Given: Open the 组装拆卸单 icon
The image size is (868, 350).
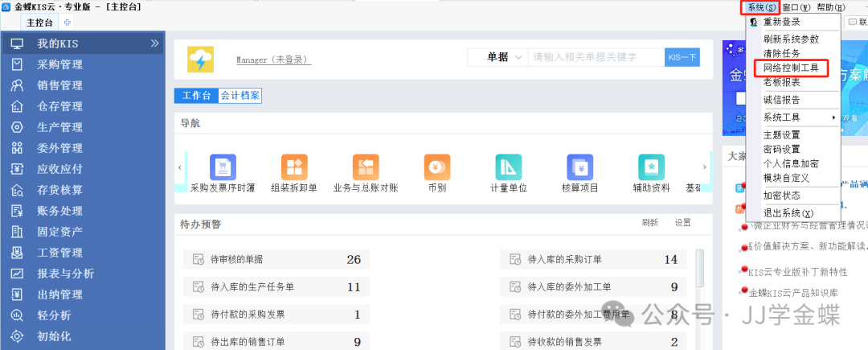Looking at the screenshot, I should pos(294,167).
